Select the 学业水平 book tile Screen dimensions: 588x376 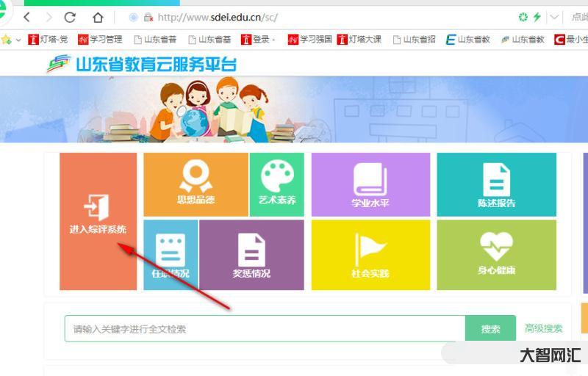pos(370,184)
